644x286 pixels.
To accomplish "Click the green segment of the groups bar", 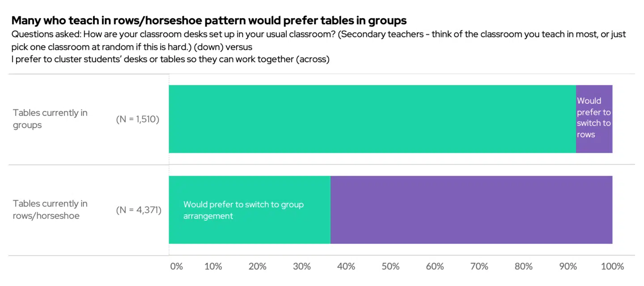I will pyautogui.click(x=372, y=119).
